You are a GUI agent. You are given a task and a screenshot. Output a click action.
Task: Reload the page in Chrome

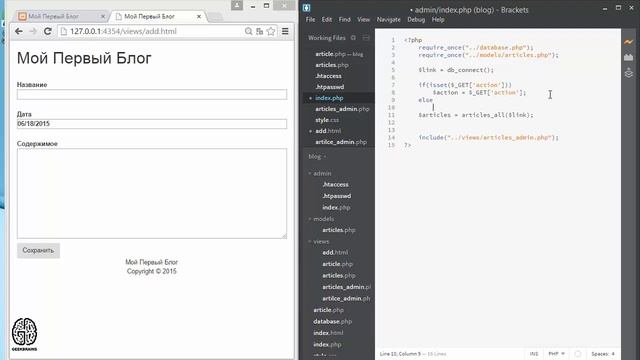[48, 31]
